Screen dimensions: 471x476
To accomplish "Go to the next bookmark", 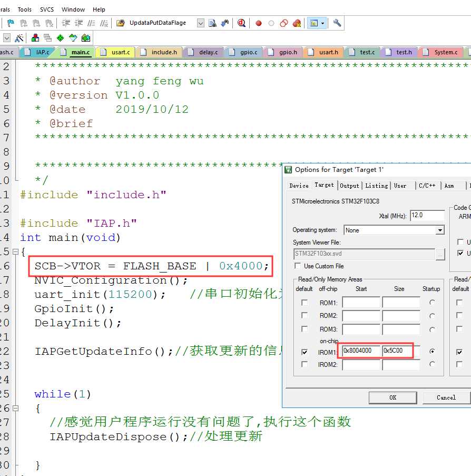I will click(36, 23).
